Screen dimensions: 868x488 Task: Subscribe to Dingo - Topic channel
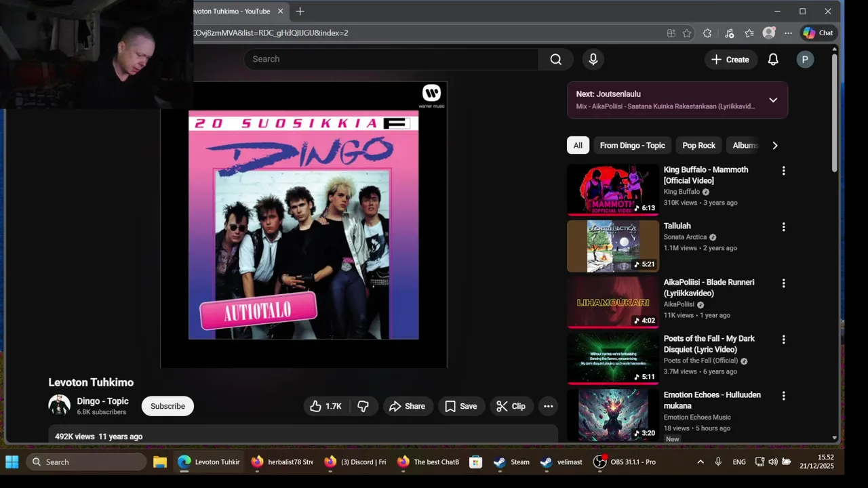(x=167, y=406)
